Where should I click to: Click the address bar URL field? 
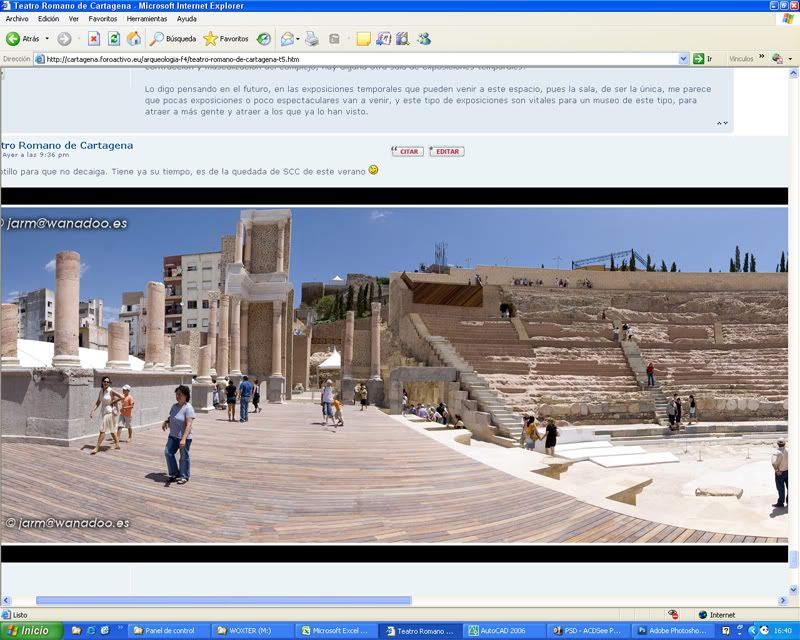pyautogui.click(x=361, y=59)
